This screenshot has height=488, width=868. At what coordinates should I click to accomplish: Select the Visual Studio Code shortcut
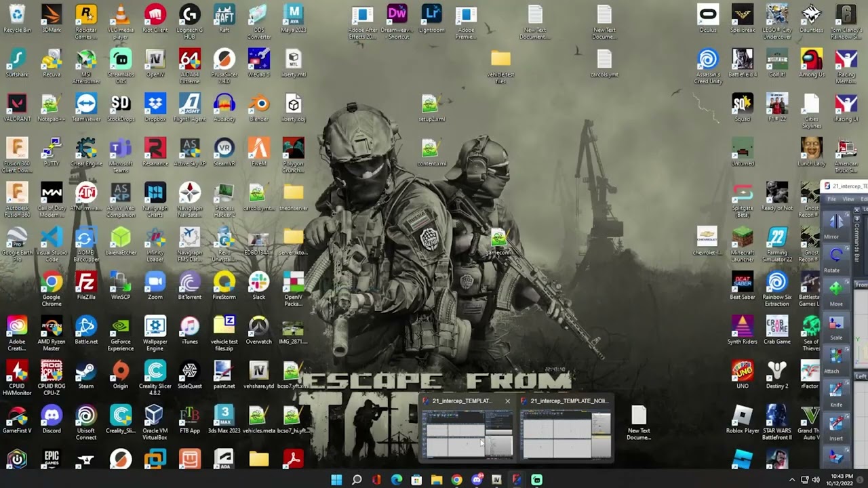point(52,245)
